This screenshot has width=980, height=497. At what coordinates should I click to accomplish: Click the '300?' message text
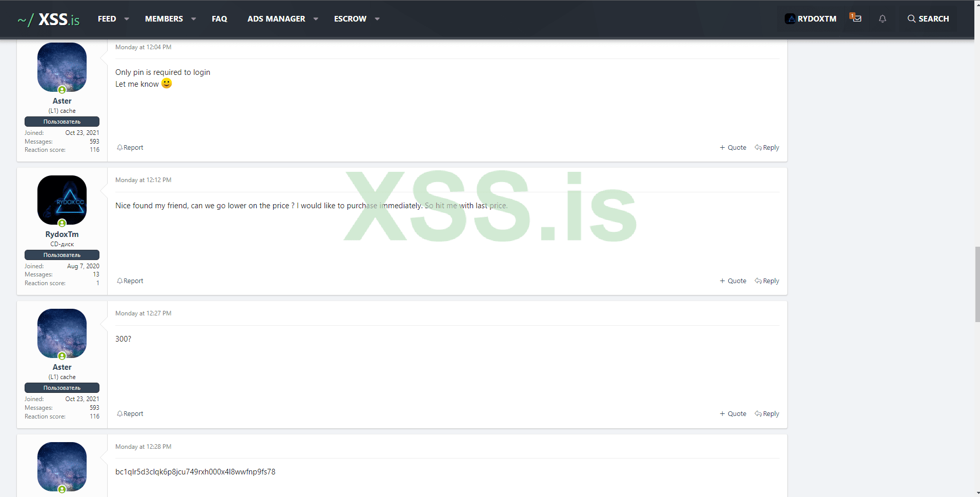pyautogui.click(x=123, y=339)
